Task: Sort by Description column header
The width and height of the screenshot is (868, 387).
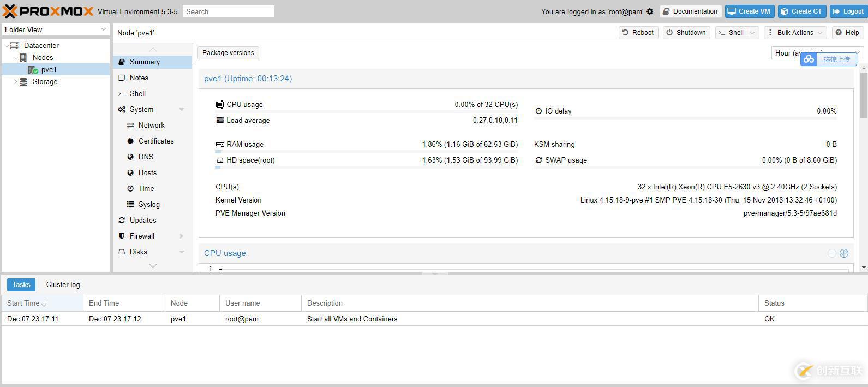Action: [x=530, y=303]
